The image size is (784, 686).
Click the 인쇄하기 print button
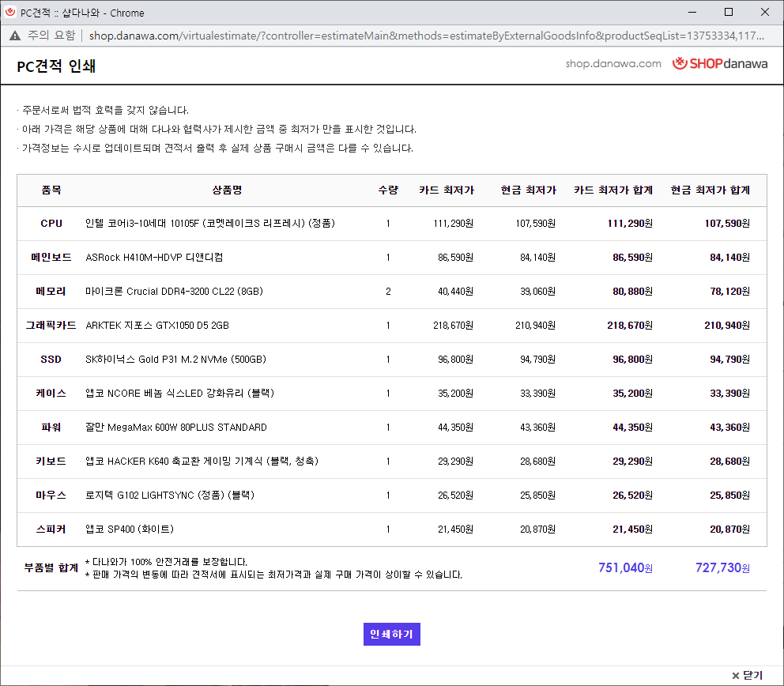pyautogui.click(x=391, y=634)
